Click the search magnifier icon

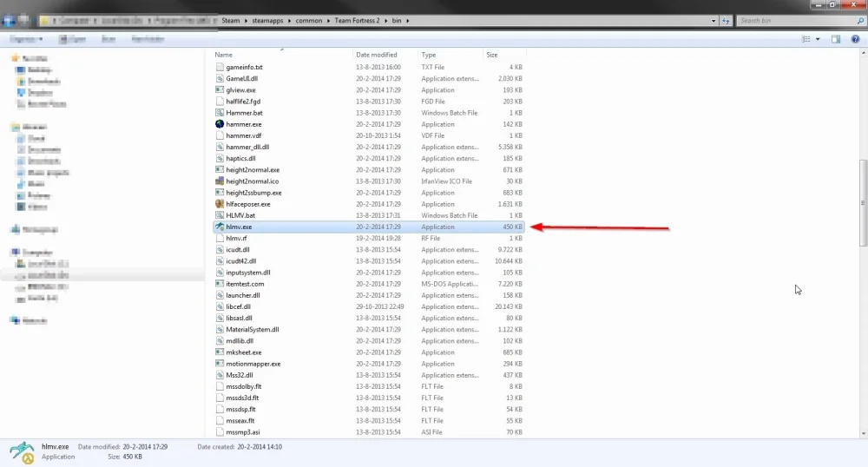860,21
